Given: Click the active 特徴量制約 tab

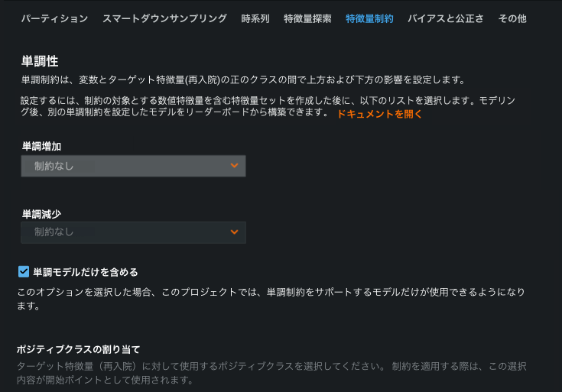Looking at the screenshot, I should pos(369,18).
